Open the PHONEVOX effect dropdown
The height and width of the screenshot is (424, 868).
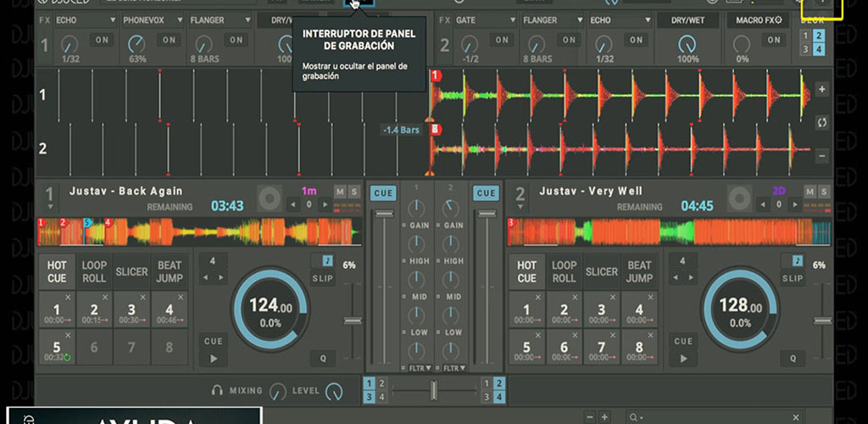coord(181,20)
